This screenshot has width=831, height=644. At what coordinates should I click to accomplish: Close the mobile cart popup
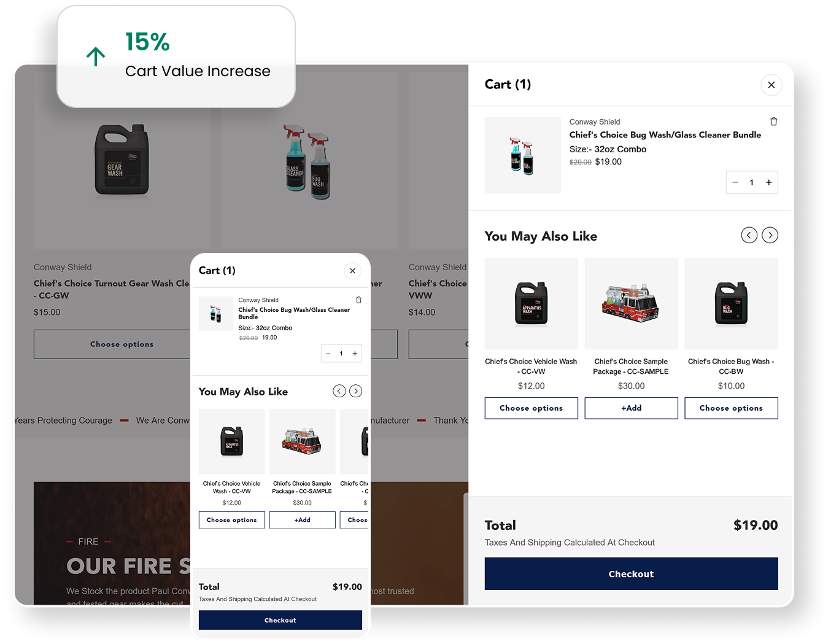[x=352, y=271]
